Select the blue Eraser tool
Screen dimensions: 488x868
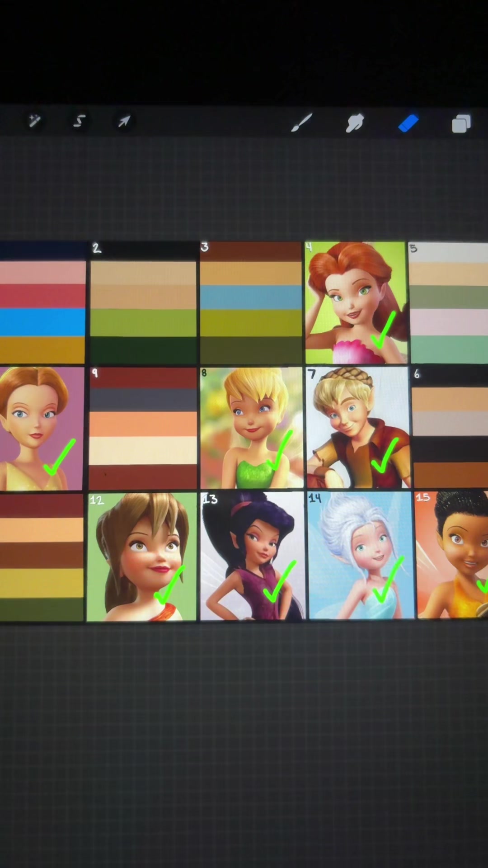(408, 123)
